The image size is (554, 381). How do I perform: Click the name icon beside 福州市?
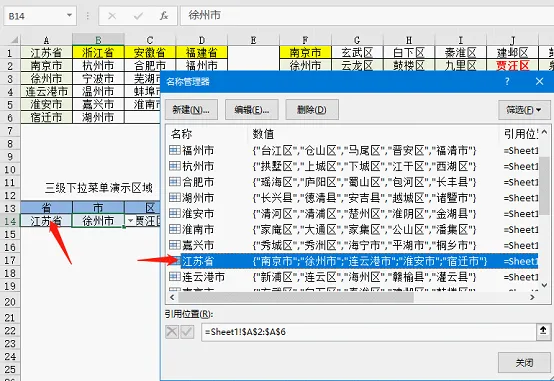pos(175,150)
